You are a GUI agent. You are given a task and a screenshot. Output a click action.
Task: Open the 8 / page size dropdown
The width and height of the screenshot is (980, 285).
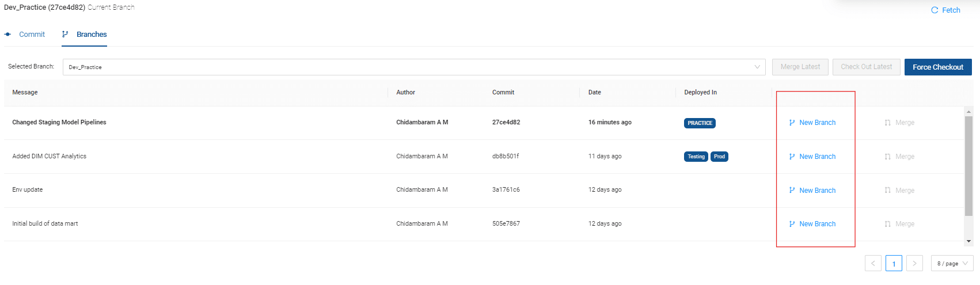(952, 263)
